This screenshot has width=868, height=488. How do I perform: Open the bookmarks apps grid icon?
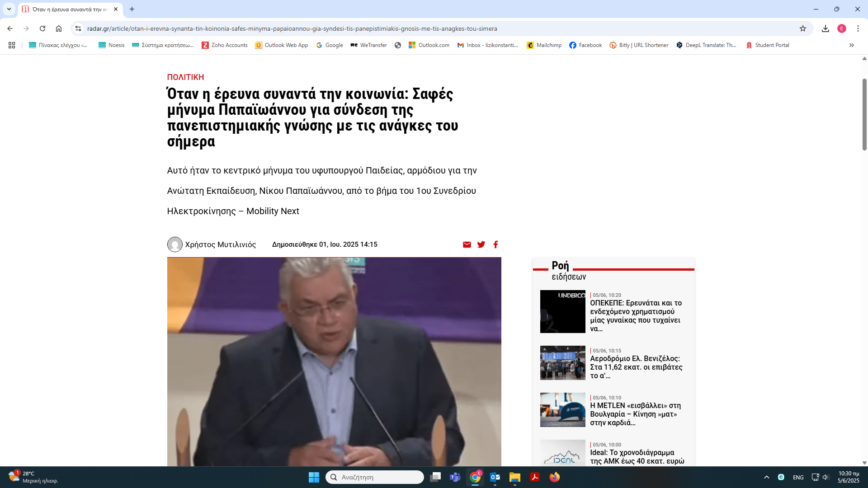click(x=12, y=45)
